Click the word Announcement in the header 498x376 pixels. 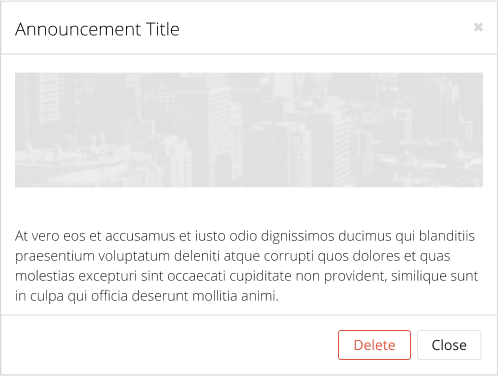point(78,29)
